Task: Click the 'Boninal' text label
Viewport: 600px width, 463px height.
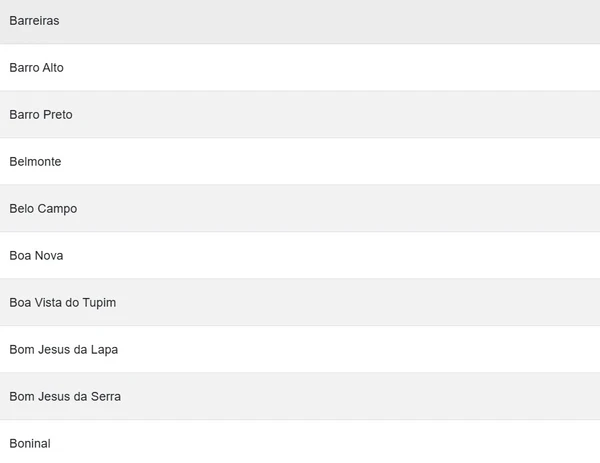Action: [30, 443]
